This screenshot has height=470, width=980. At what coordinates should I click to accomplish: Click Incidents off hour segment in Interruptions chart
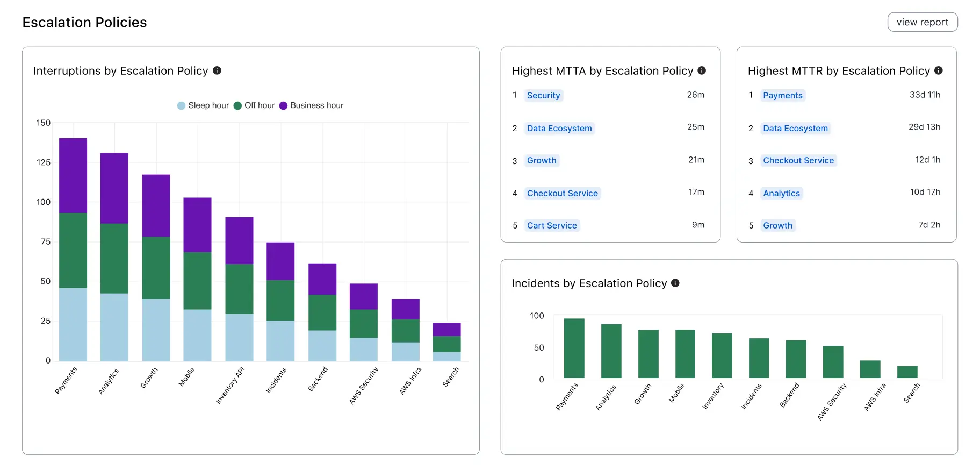point(280,301)
